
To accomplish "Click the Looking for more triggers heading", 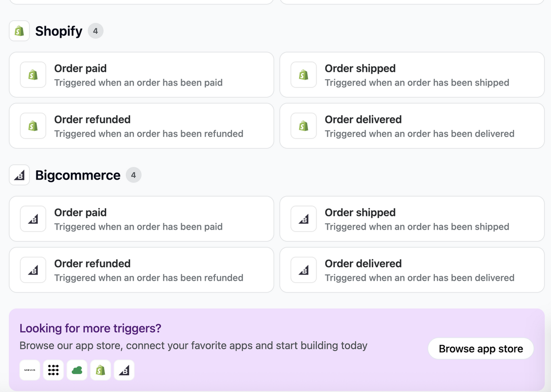I will pyautogui.click(x=91, y=328).
